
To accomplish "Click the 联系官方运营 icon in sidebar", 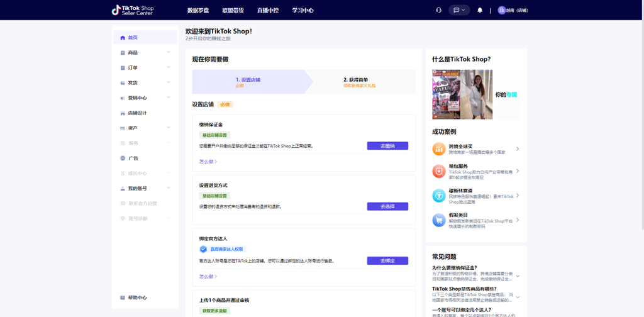I will 123,203.
